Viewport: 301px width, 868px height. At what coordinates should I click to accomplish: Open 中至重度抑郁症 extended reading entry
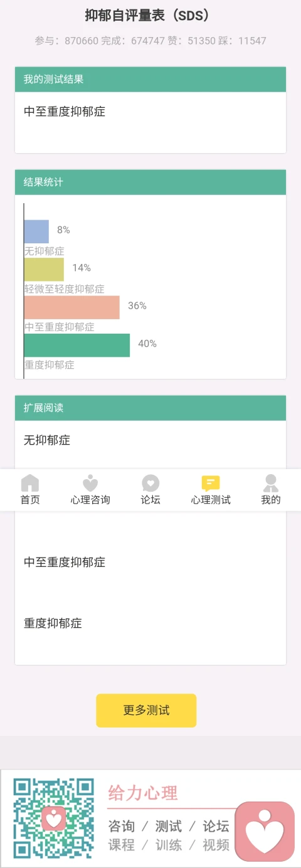pos(65,562)
